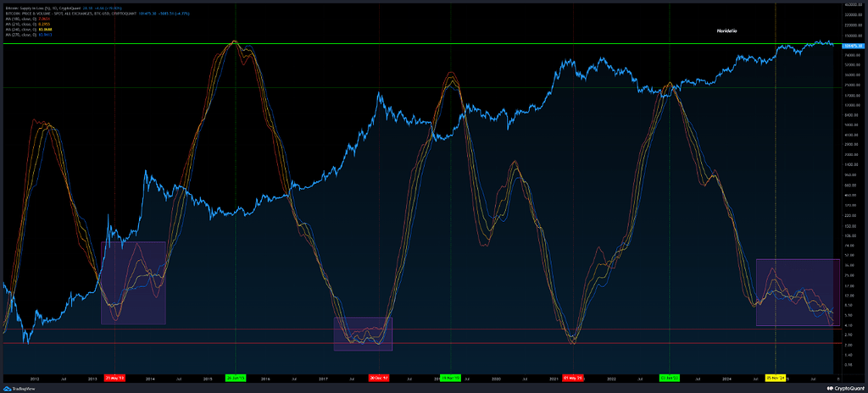
Task: Select the BITCOIN: PRICE & VOLUME legend entry
Action: 51,10
